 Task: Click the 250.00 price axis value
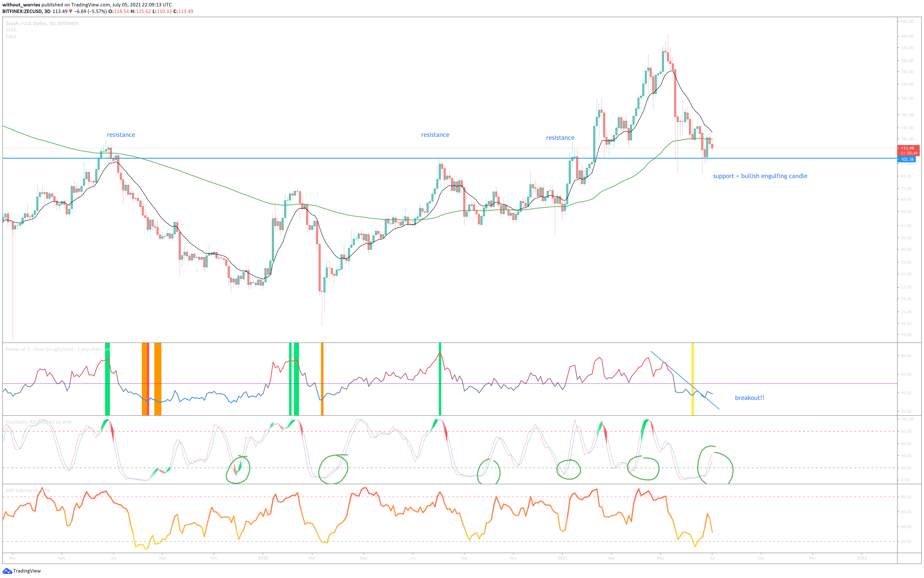point(907,72)
